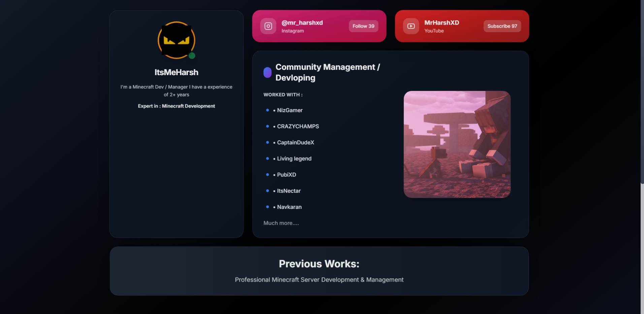
Task: Click the Subscribe 97 button
Action: tap(502, 26)
